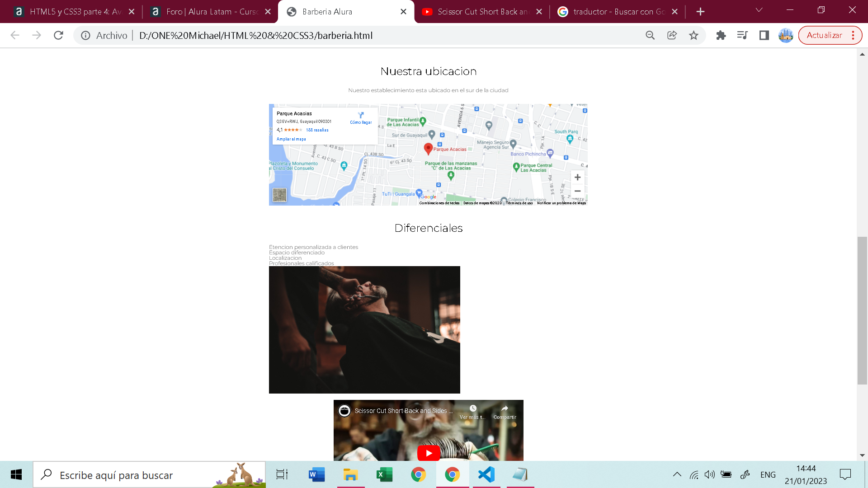Image resolution: width=868 pixels, height=488 pixels.
Task: Bookmark this page with the star
Action: point(693,35)
